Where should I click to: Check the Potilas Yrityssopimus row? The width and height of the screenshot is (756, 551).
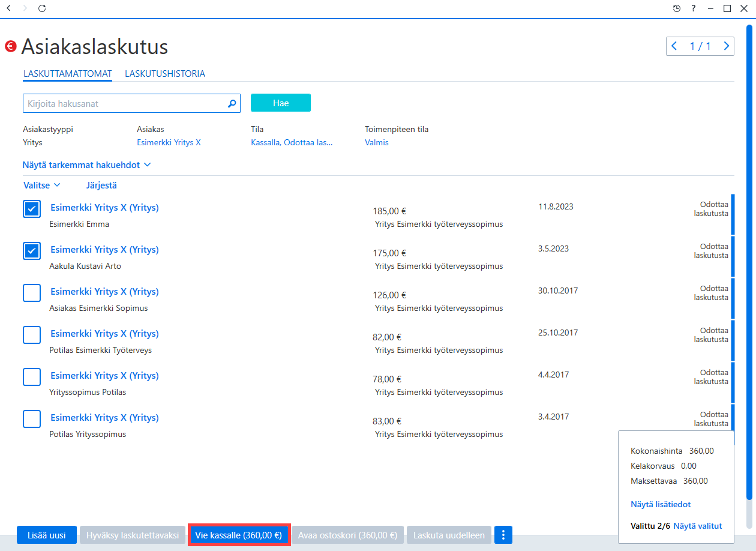tap(32, 419)
